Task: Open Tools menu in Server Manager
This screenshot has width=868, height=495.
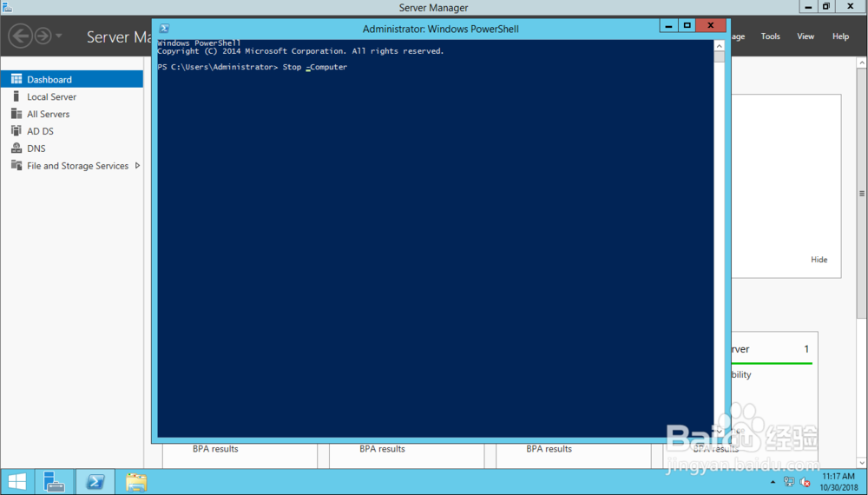Action: point(770,36)
